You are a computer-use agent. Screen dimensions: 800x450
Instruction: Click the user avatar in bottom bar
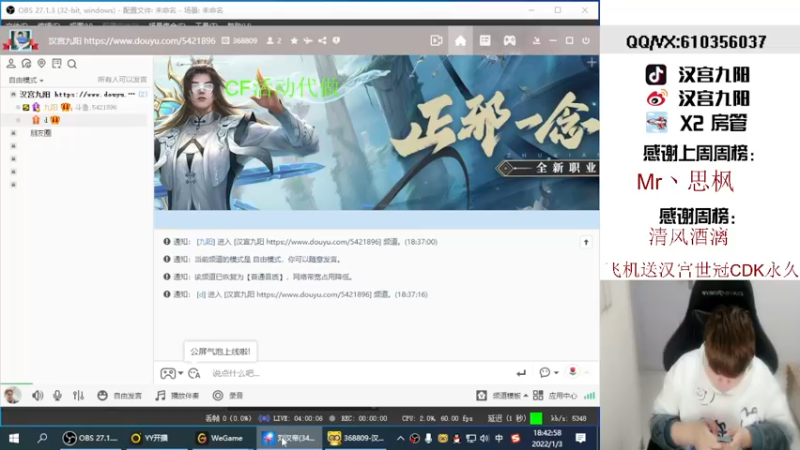coord(12,395)
